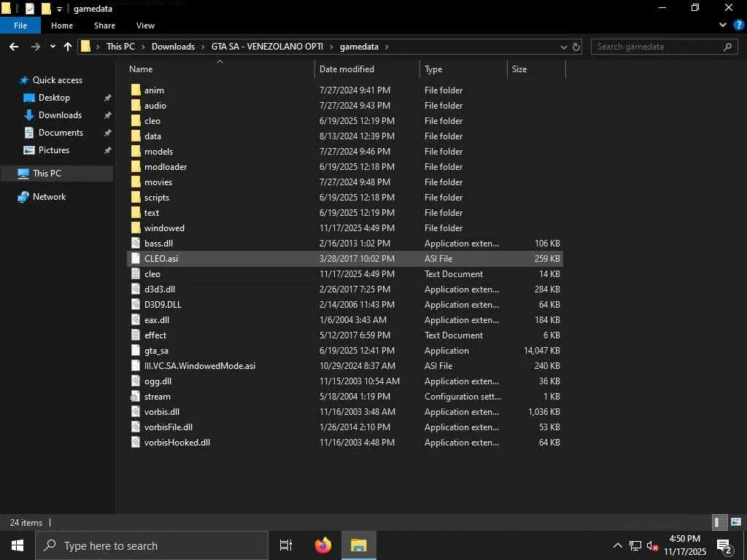Select the eax.dll file name
The image size is (747, 560).
click(156, 320)
